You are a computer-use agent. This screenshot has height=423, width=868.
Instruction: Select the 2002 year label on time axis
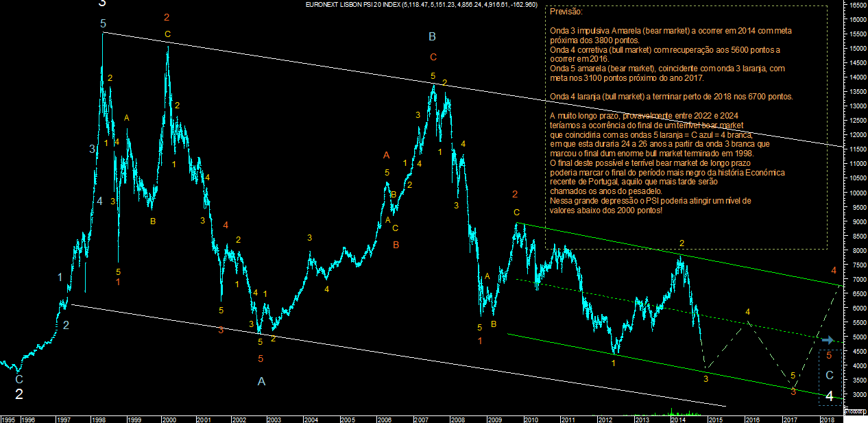(x=238, y=418)
